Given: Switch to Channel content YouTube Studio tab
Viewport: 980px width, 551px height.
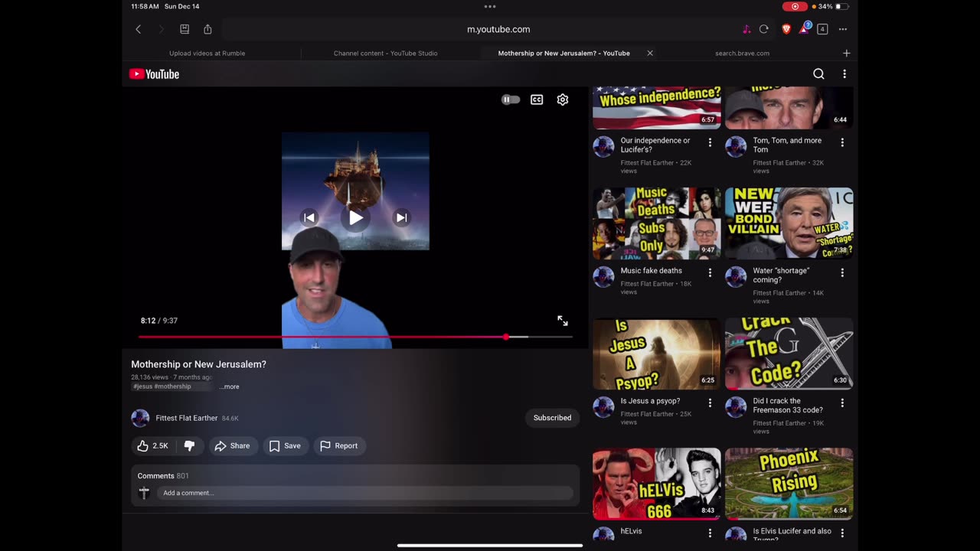Looking at the screenshot, I should click(x=385, y=53).
